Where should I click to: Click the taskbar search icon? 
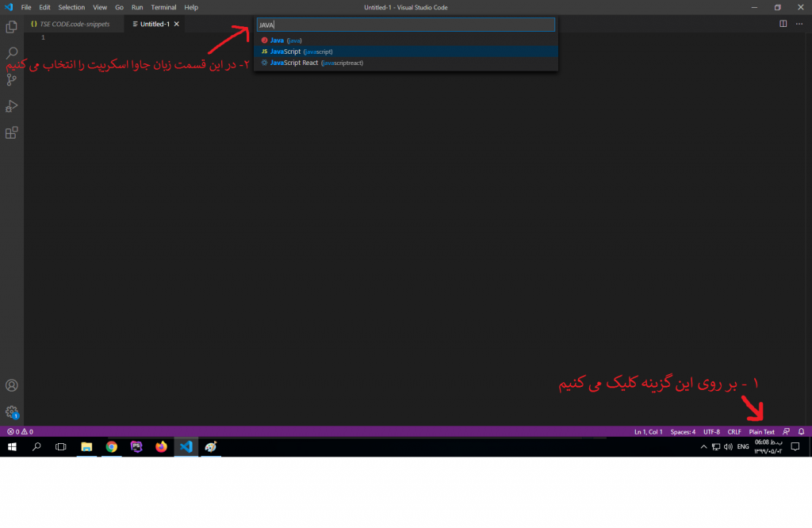tap(36, 446)
